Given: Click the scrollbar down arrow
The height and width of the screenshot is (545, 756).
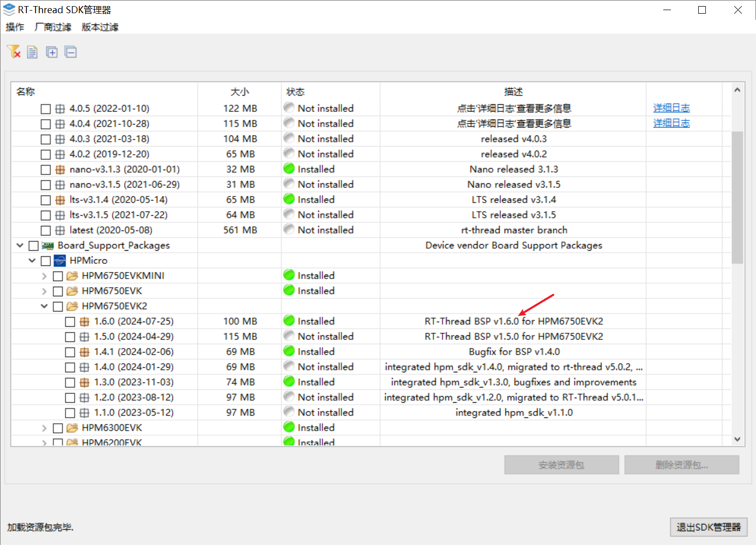Looking at the screenshot, I should point(737,439).
